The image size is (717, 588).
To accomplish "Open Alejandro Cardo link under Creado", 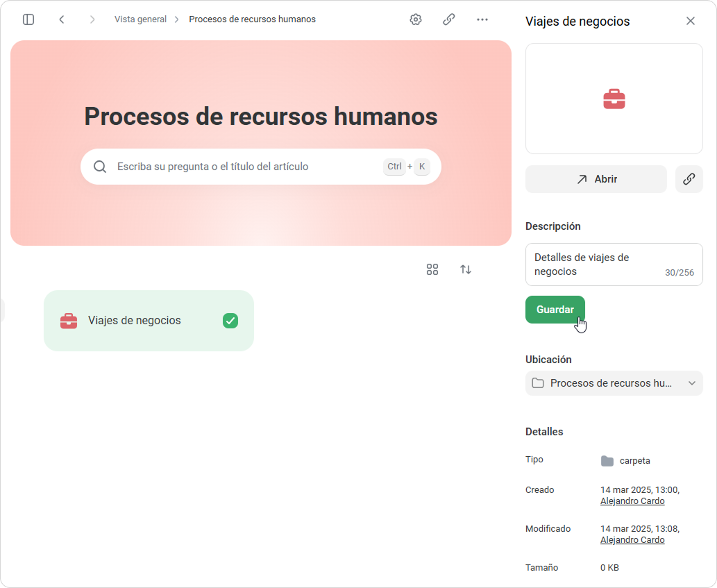I will (x=632, y=501).
